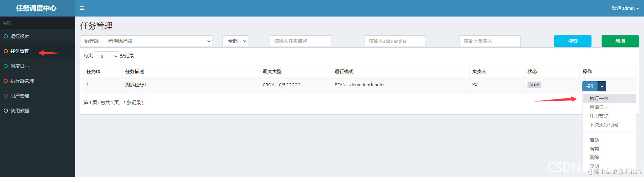Click the STOP status badge
The height and width of the screenshot is (177, 644).
click(x=534, y=85)
